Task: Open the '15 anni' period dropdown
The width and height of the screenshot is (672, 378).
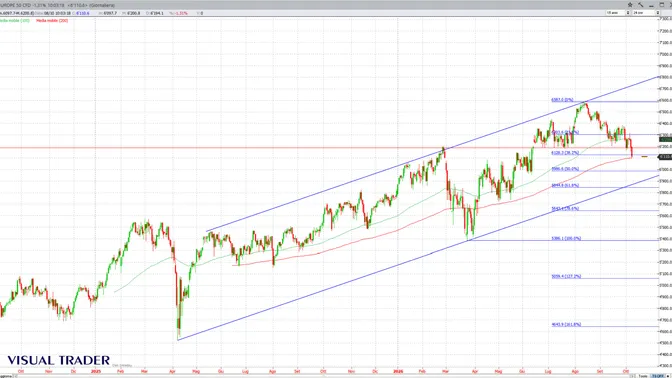Action: click(618, 13)
